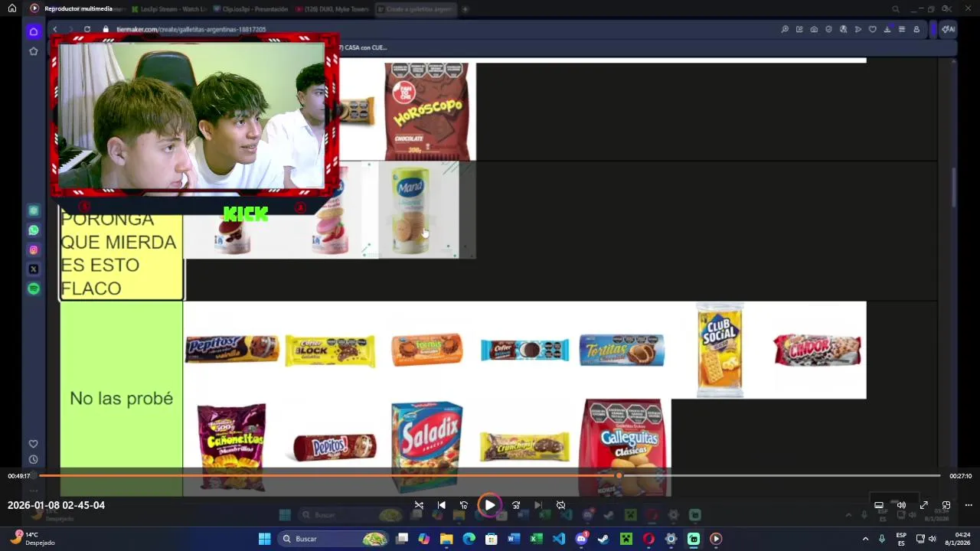The height and width of the screenshot is (551, 980).
Task: Open Steam from taskbar
Action: click(603, 539)
